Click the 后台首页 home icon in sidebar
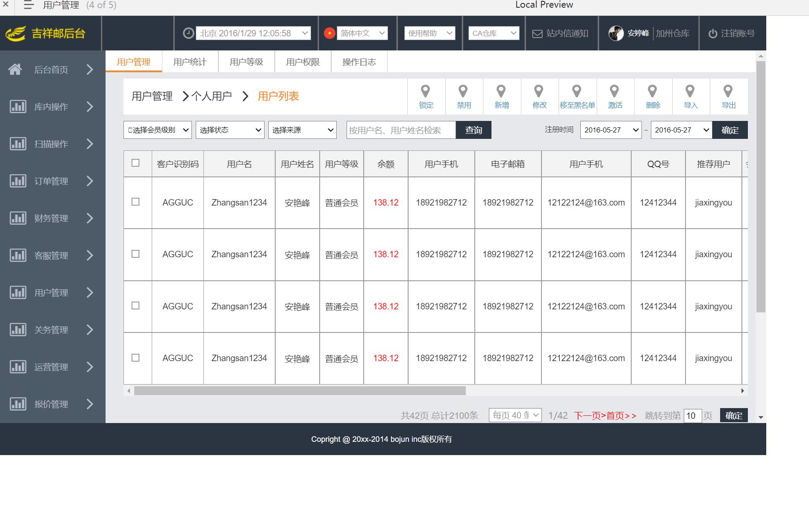The image size is (809, 532). tap(15, 69)
